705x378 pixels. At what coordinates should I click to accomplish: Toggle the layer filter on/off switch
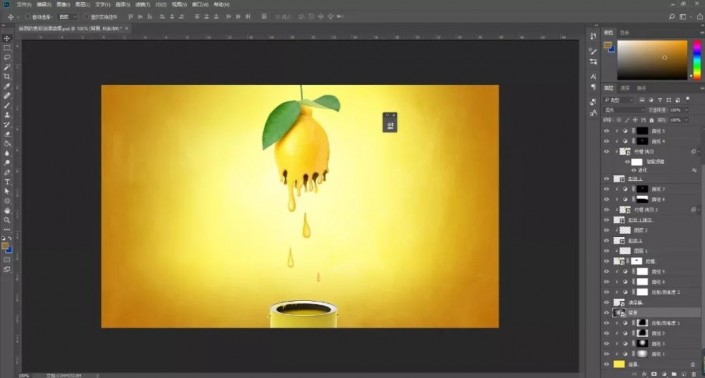point(688,99)
